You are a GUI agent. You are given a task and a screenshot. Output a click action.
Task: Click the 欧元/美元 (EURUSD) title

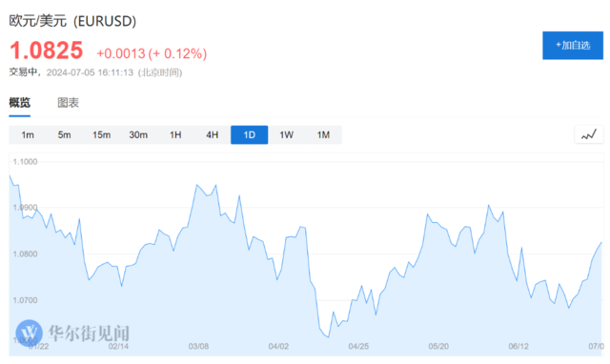[72, 21]
